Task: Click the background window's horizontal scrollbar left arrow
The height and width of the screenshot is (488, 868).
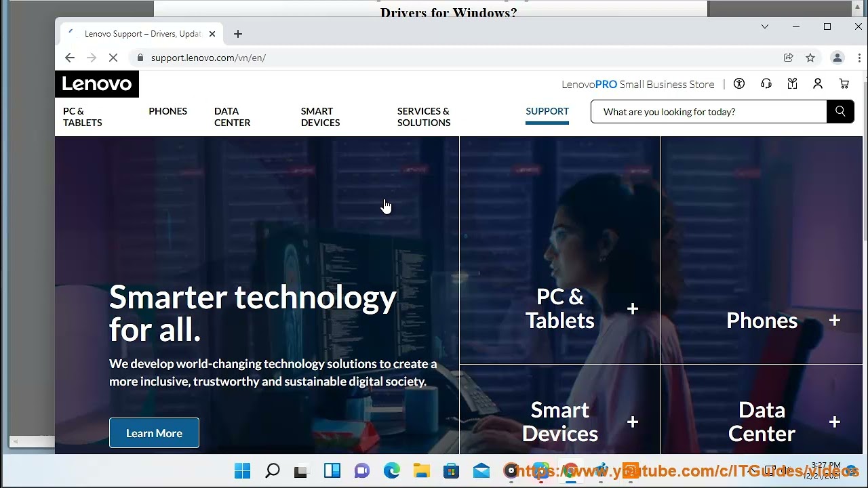Action: point(15,441)
